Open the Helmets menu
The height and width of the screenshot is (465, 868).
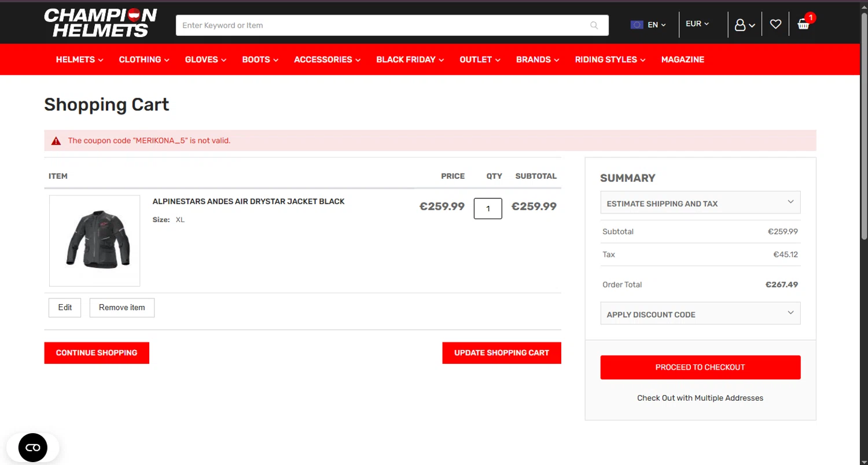79,60
